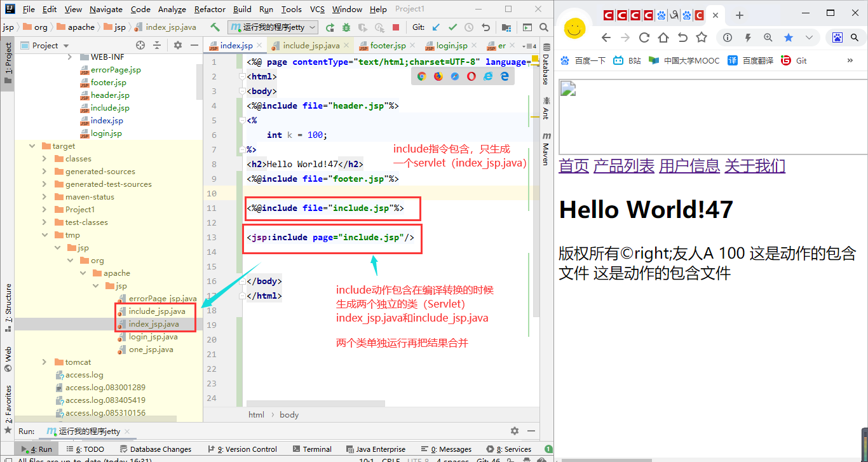Open Search Everywhere with the magnifier icon
Image resolution: width=868 pixels, height=462 pixels.
tap(545, 28)
